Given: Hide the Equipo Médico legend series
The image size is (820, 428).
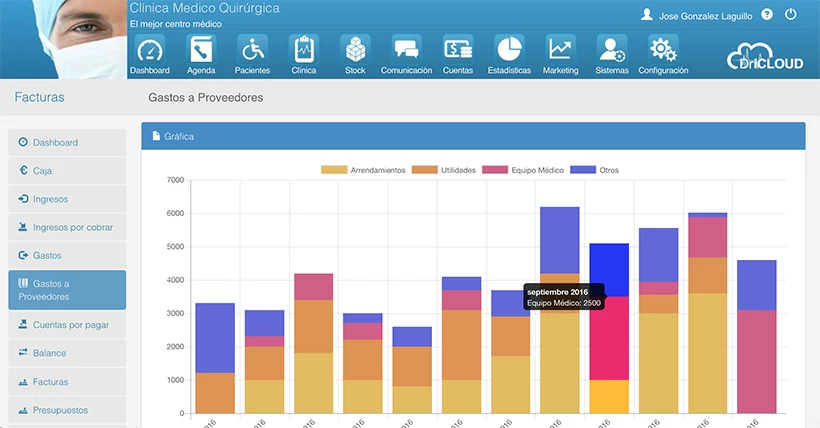Looking at the screenshot, I should (x=519, y=170).
